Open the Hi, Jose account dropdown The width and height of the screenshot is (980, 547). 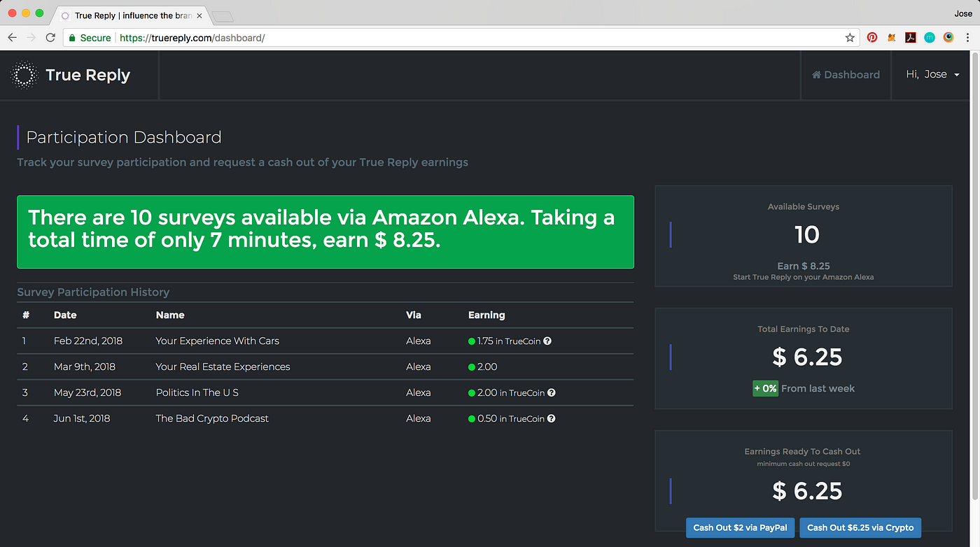(x=933, y=74)
